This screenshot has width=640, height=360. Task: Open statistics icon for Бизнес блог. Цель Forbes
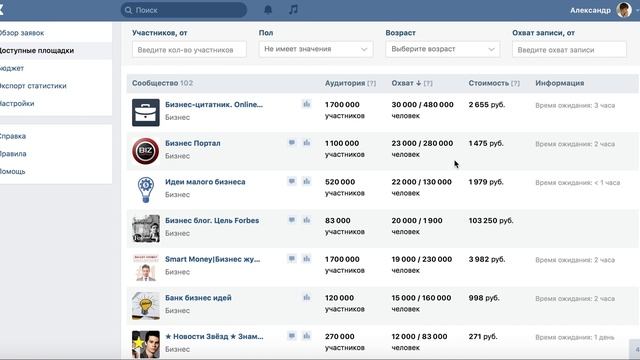[307, 220]
